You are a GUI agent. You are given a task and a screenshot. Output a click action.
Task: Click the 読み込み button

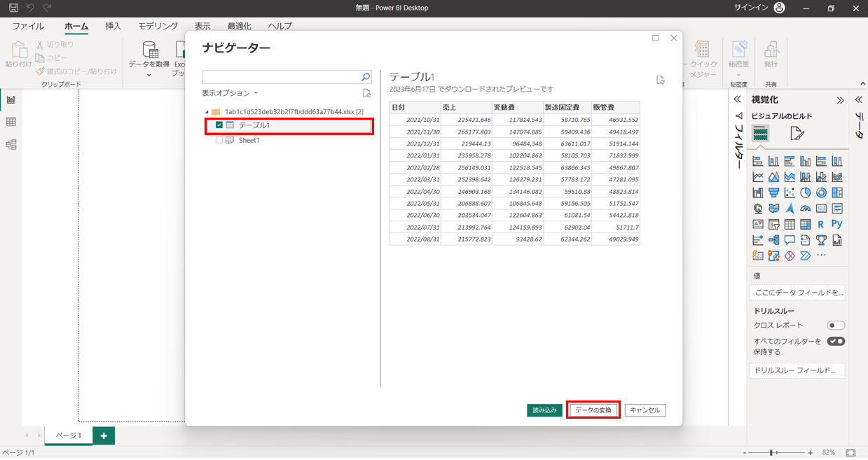(x=545, y=410)
